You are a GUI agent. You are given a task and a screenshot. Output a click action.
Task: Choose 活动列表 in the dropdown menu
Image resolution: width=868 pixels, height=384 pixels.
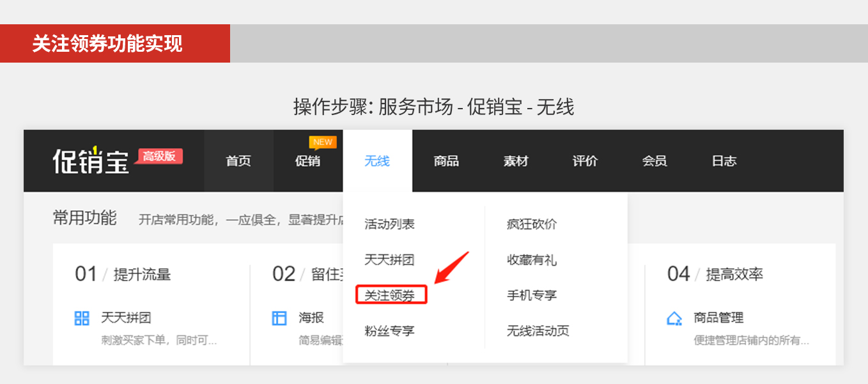(389, 224)
